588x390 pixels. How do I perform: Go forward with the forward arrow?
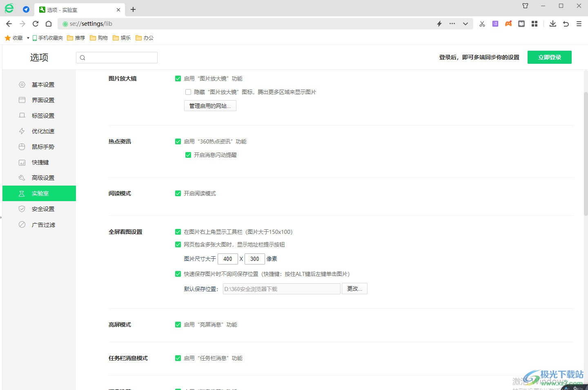[22, 24]
